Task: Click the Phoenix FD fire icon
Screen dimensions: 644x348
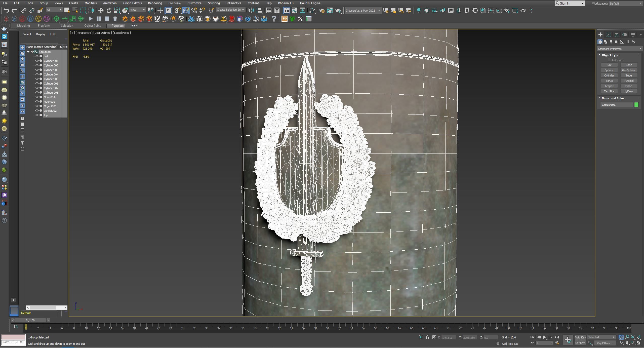Action: point(125,19)
